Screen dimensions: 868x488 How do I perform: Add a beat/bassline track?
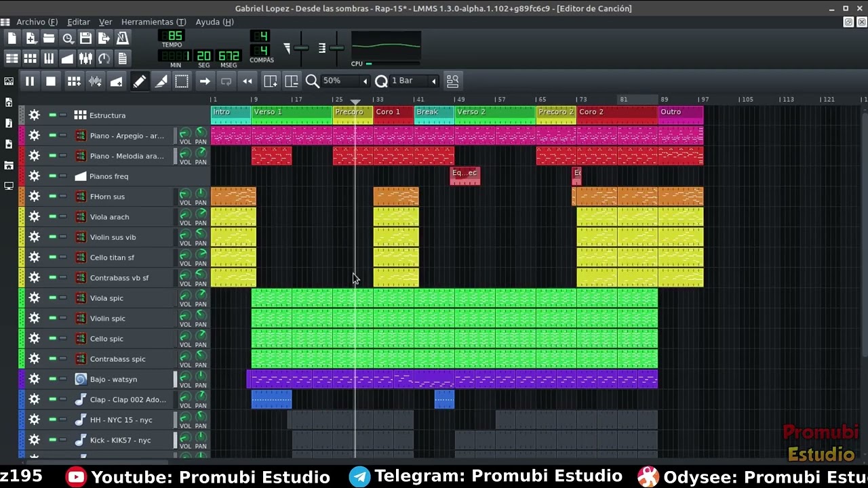point(74,81)
